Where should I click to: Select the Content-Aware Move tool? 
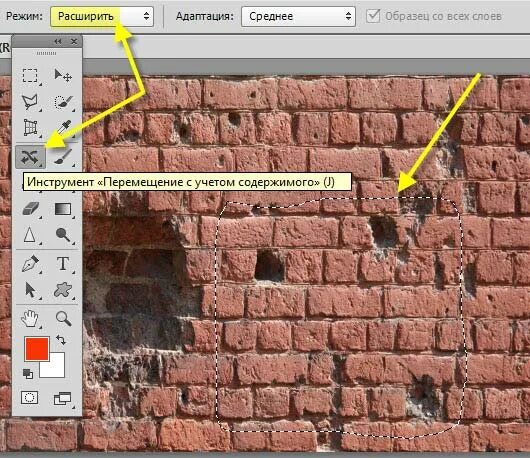point(30,157)
